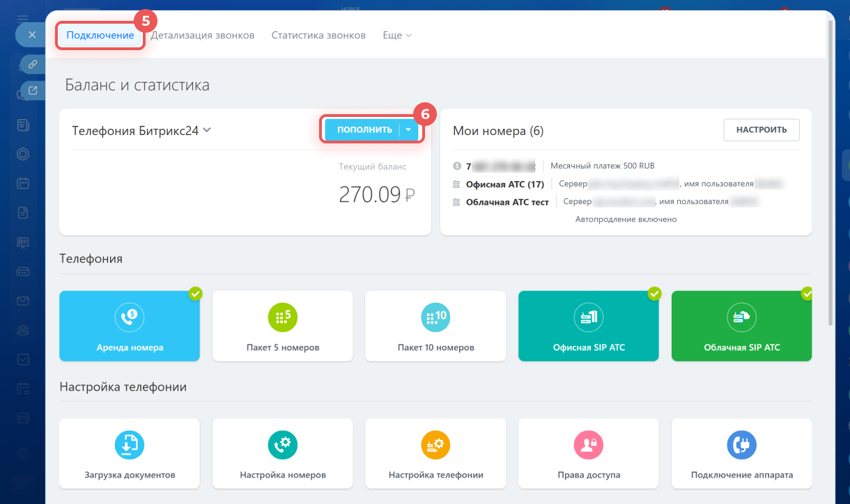Open Подключение аппарата icon

click(741, 444)
